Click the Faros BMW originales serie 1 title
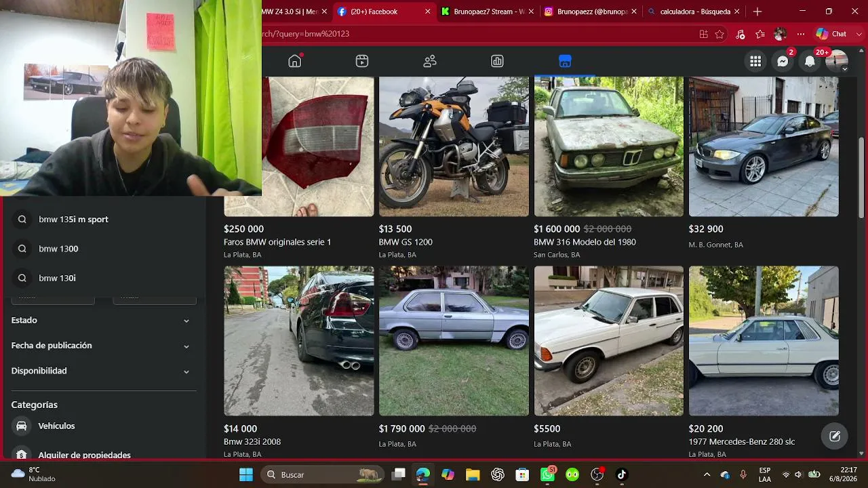Viewport: 868px width, 488px height. [x=277, y=242]
